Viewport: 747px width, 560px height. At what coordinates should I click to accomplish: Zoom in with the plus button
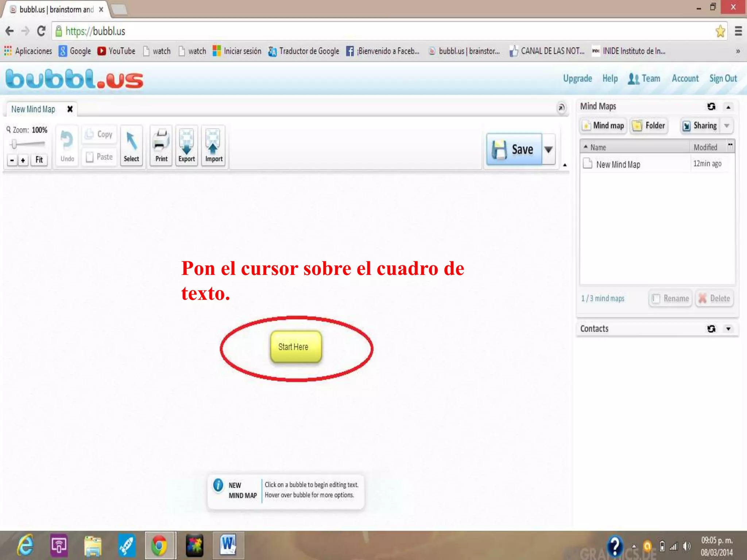(23, 160)
